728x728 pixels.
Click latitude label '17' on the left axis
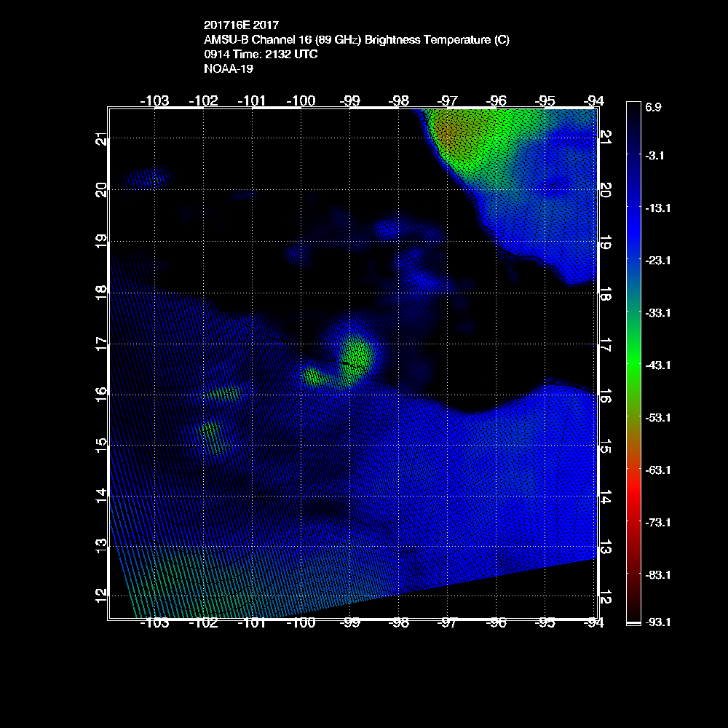[x=100, y=344]
